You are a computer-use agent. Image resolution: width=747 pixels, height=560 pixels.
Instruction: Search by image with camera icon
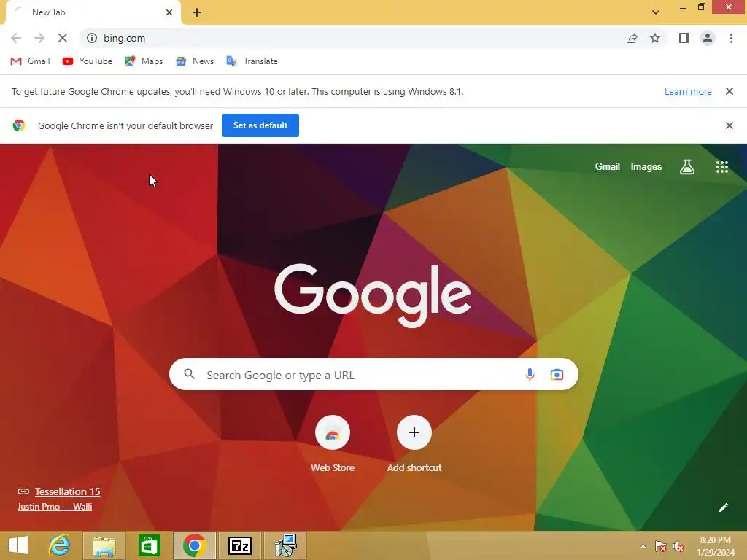point(557,374)
